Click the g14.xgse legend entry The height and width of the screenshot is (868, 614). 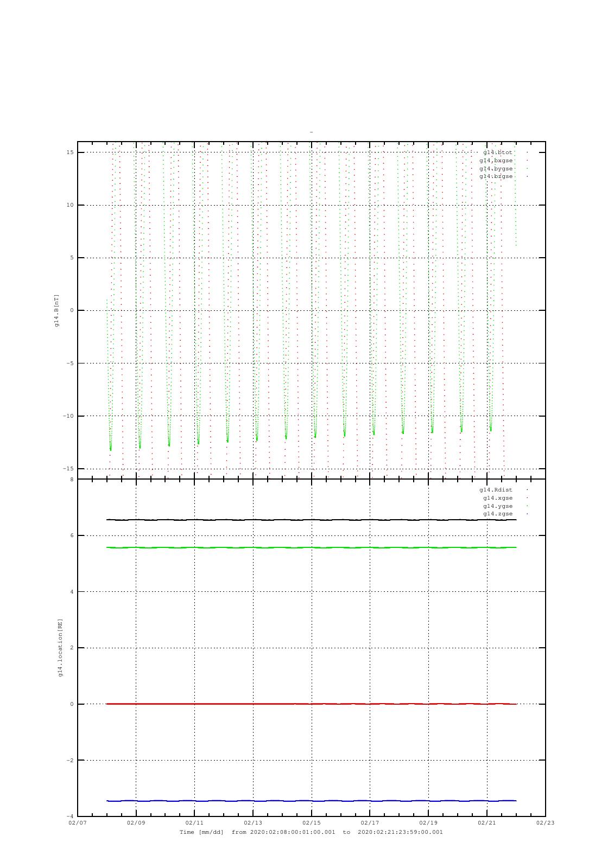pyautogui.click(x=498, y=498)
